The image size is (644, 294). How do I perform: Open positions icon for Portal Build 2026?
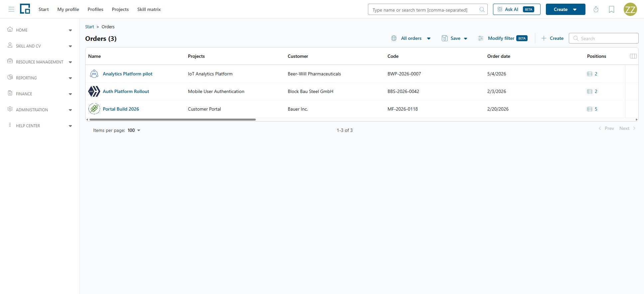(589, 109)
